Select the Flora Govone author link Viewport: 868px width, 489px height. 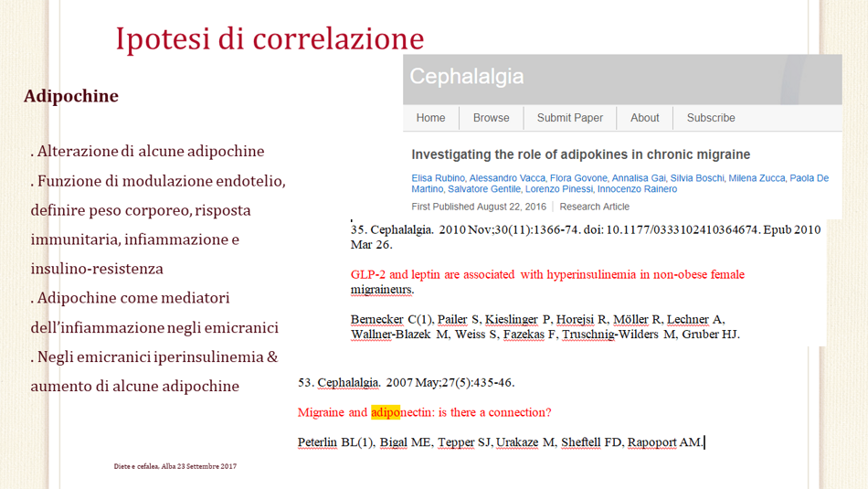578,178
